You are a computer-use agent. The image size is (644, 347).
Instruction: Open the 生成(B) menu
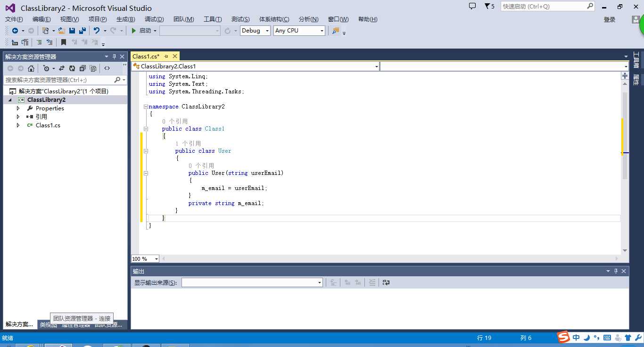125,19
